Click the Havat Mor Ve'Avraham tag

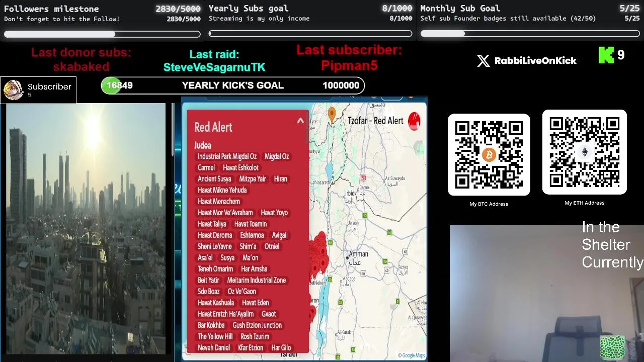225,213
